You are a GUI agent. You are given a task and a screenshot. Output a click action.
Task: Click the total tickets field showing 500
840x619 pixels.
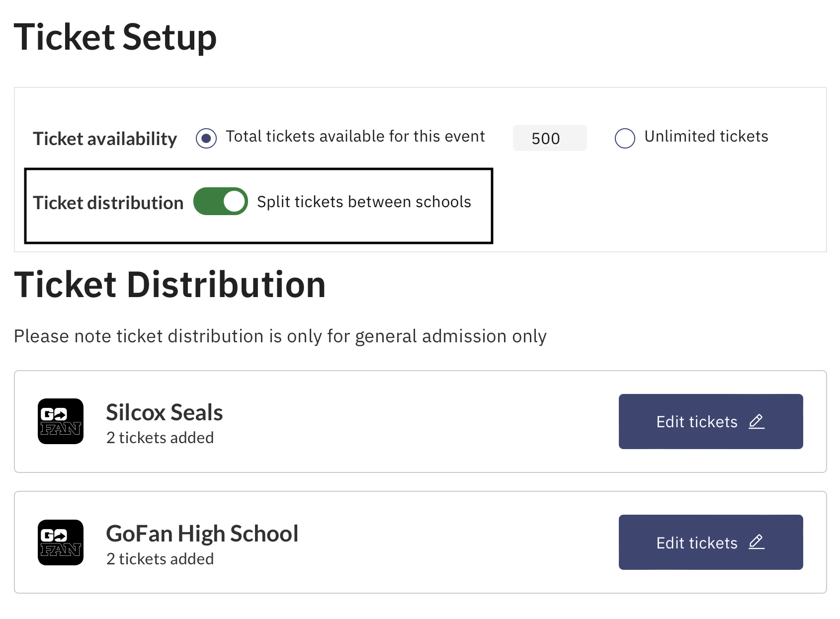550,138
